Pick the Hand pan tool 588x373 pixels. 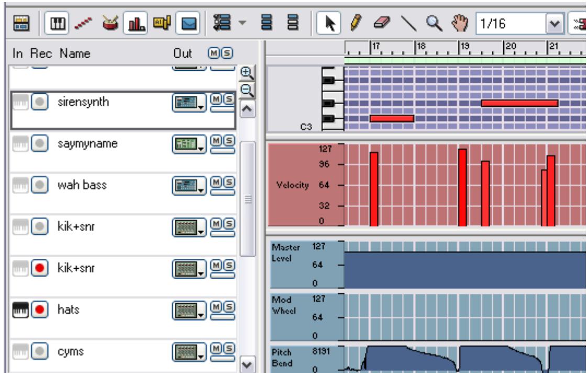459,22
